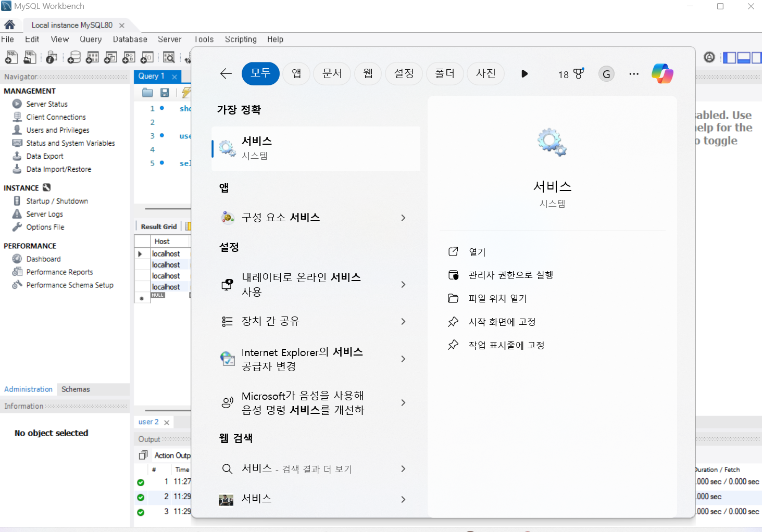762x532 pixels.
Task: Open the Scripting menu
Action: point(241,39)
